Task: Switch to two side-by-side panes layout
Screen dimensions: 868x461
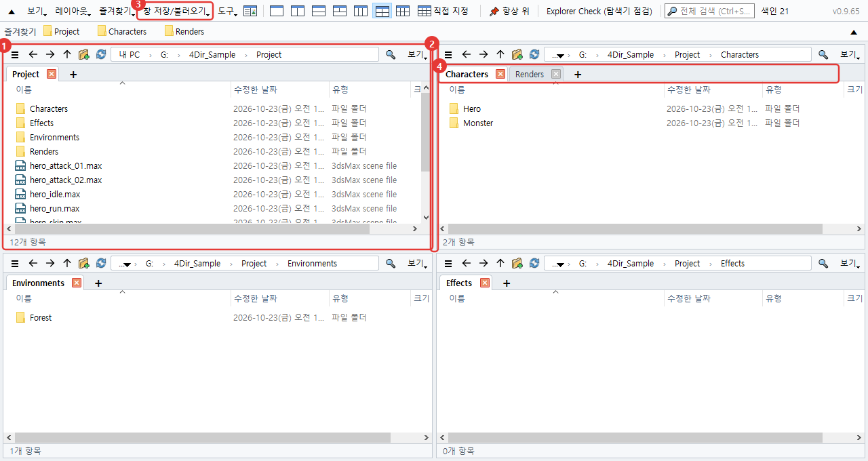Action: pyautogui.click(x=298, y=11)
